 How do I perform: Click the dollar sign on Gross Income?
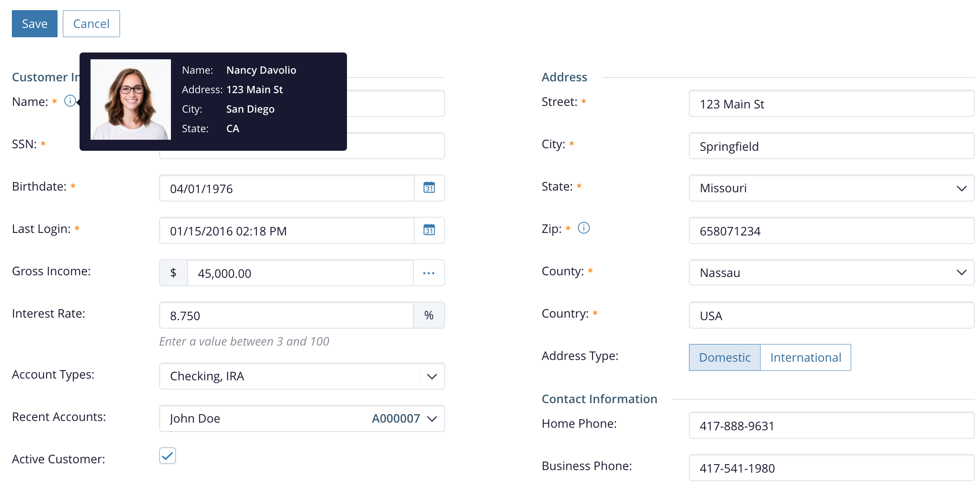173,273
